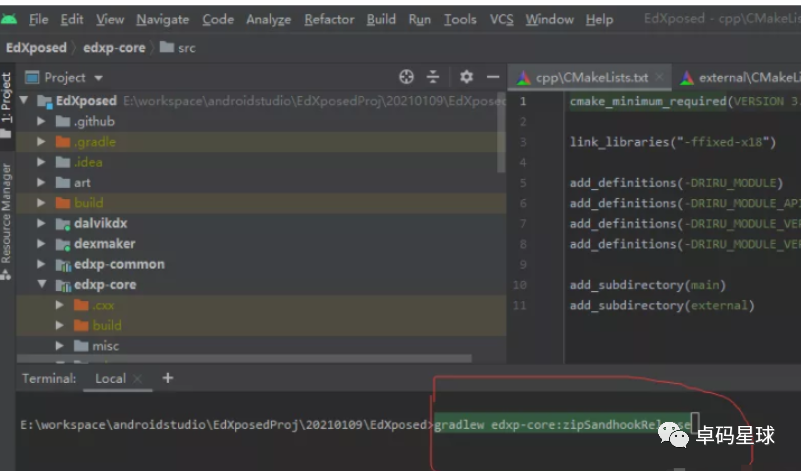Click the Project tree horizontal scrollbar

tap(244, 359)
